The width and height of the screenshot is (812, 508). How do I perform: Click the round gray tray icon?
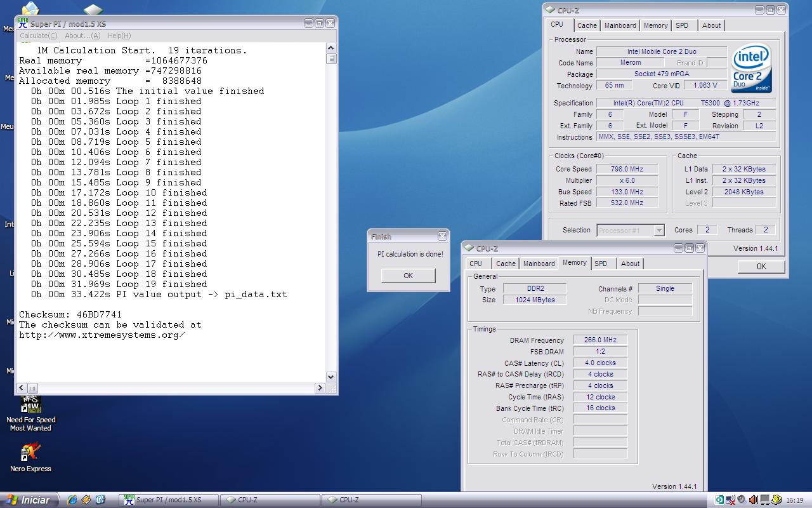tap(742, 500)
